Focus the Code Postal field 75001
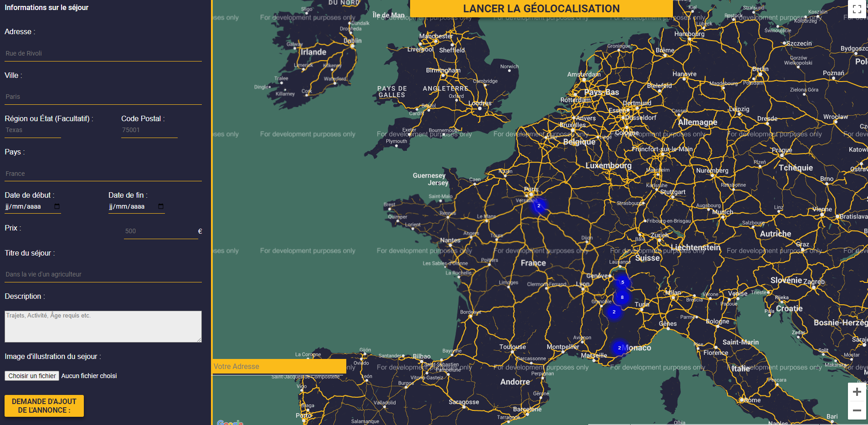Viewport: 868px width, 425px height. point(149,130)
